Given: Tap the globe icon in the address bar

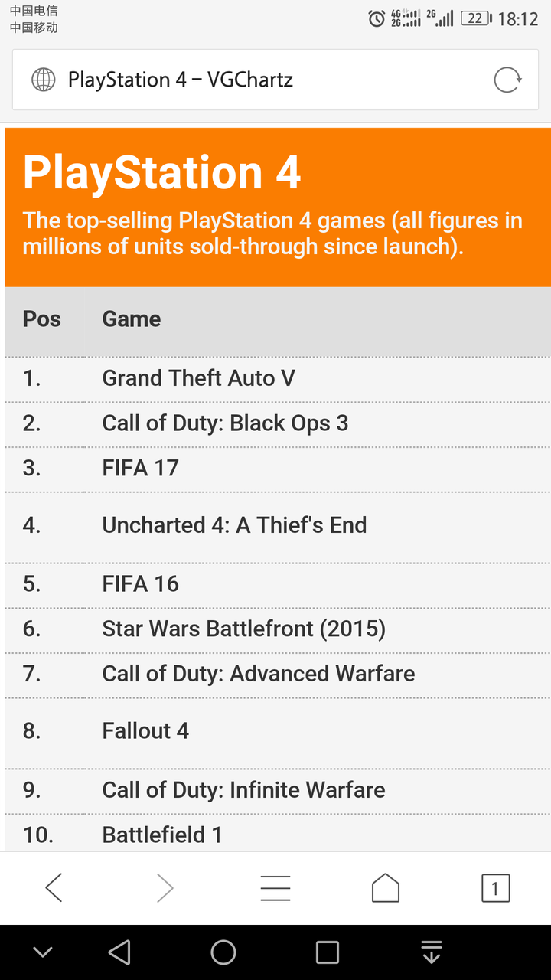Looking at the screenshot, I should (x=43, y=80).
